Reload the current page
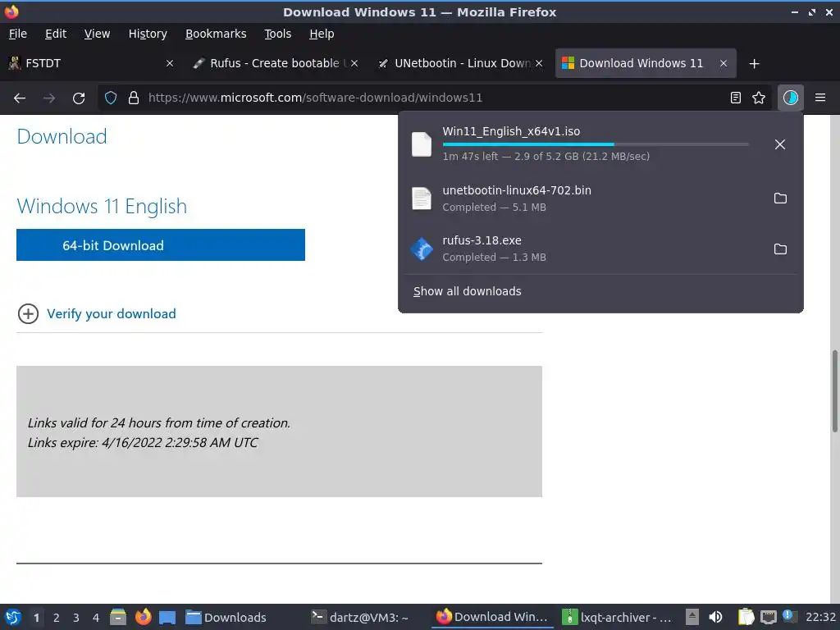 pyautogui.click(x=79, y=98)
